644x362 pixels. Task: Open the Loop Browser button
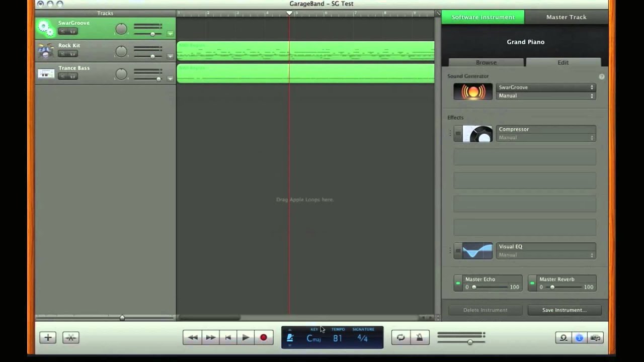563,338
